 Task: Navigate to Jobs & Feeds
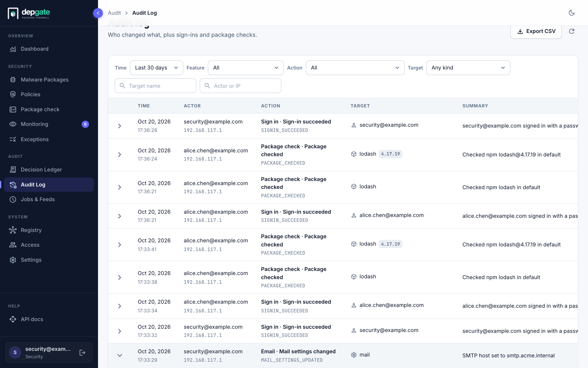click(x=49, y=200)
